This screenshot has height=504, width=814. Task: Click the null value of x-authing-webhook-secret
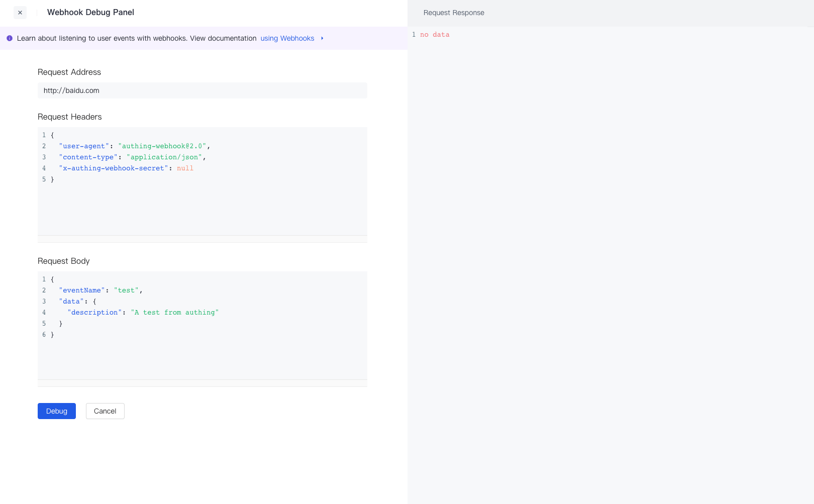point(185,168)
